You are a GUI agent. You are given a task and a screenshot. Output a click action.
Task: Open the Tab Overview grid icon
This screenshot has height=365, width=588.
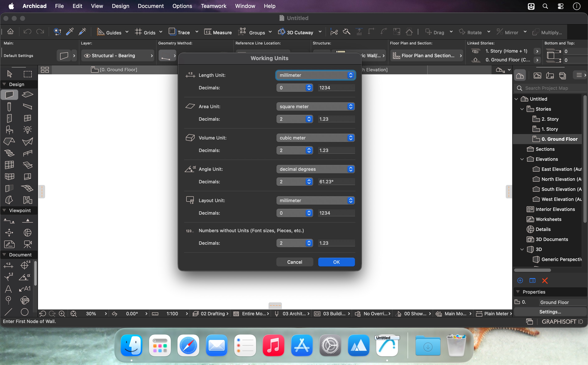pos(45,70)
